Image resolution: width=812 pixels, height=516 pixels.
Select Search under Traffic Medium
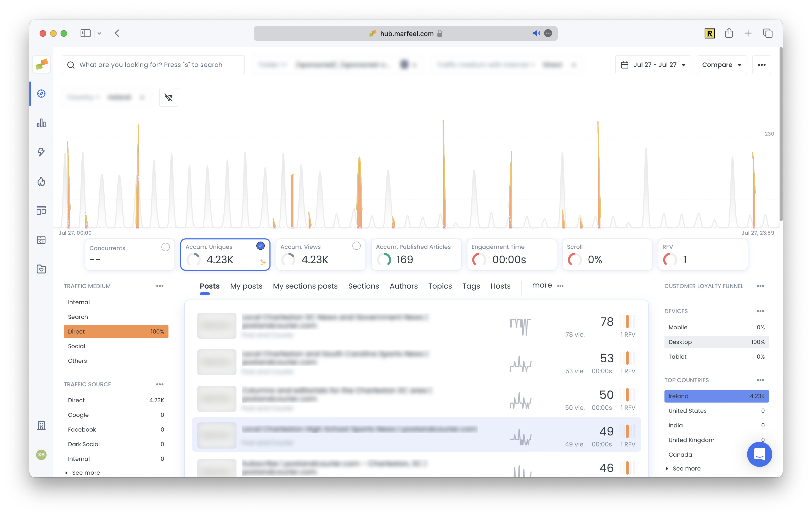click(78, 317)
